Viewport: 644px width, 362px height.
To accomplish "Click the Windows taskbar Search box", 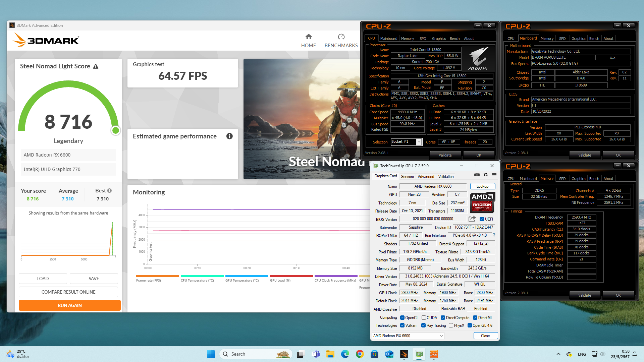I will pos(256,354).
